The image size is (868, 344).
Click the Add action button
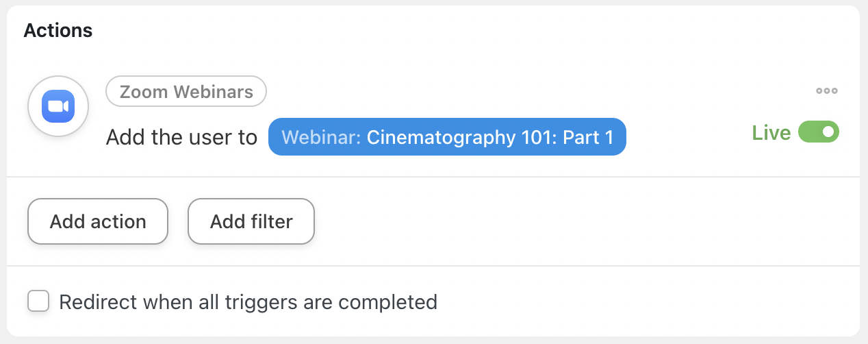click(x=98, y=221)
